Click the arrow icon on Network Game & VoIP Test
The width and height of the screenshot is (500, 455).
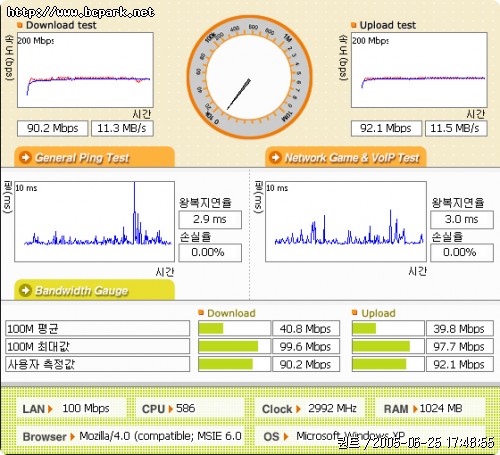(275, 157)
